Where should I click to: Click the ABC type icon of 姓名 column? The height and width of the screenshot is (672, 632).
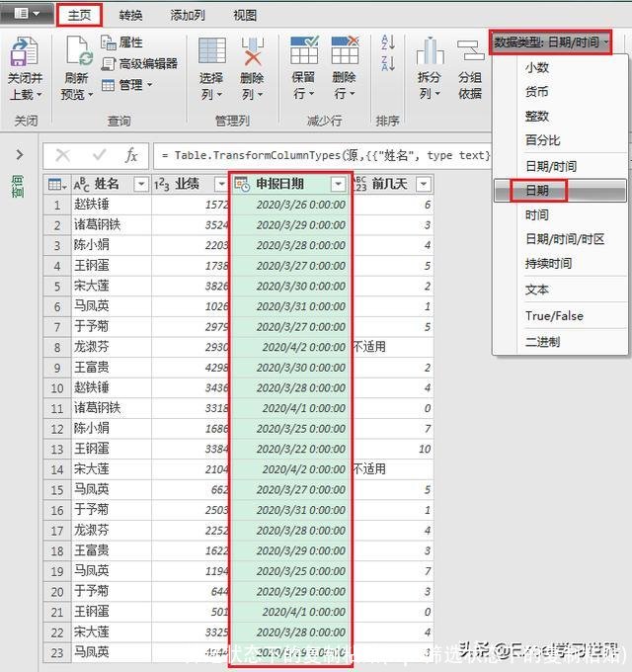(x=81, y=185)
